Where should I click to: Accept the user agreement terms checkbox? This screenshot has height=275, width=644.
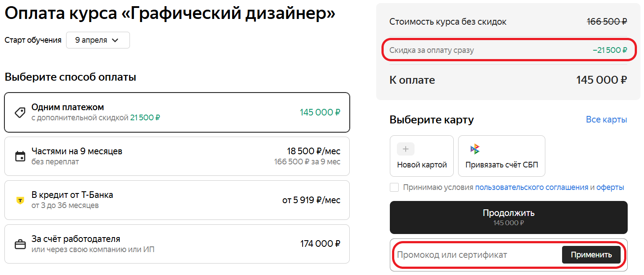tap(394, 187)
